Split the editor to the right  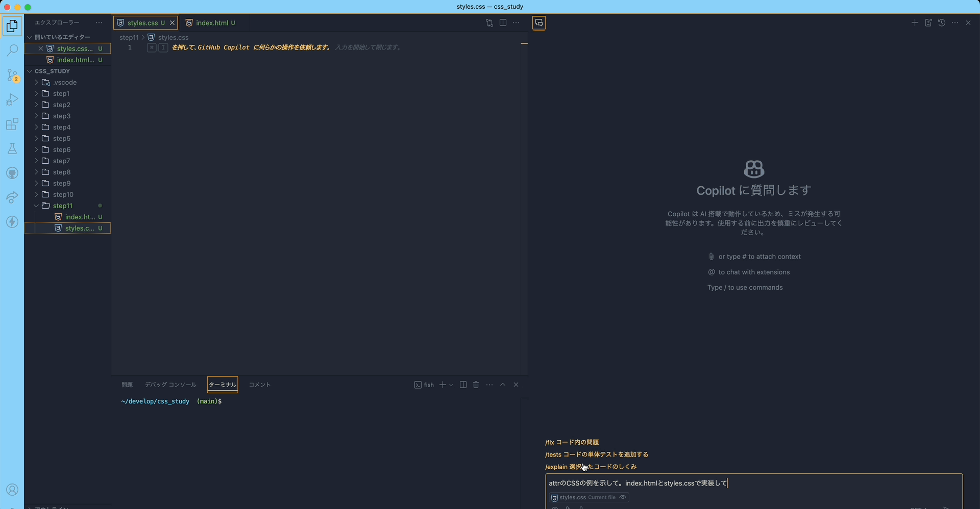503,23
